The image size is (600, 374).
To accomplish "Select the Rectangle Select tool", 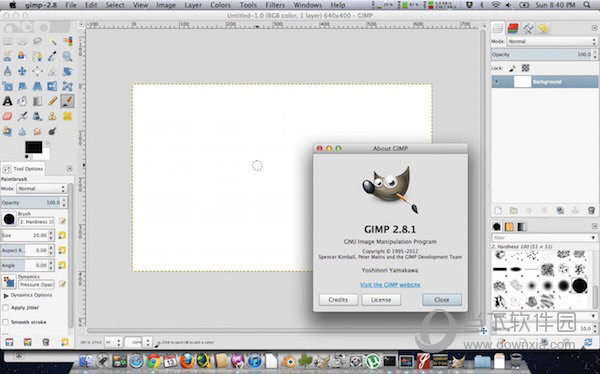I will [x=7, y=41].
